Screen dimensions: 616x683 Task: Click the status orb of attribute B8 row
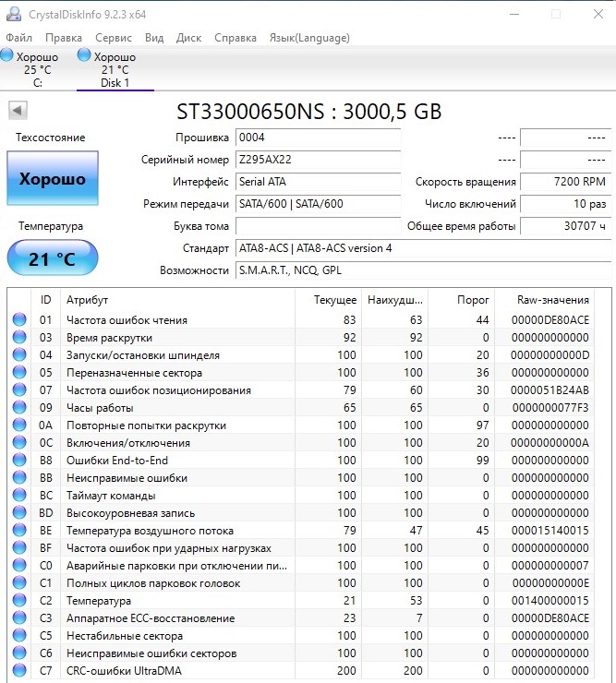19,460
